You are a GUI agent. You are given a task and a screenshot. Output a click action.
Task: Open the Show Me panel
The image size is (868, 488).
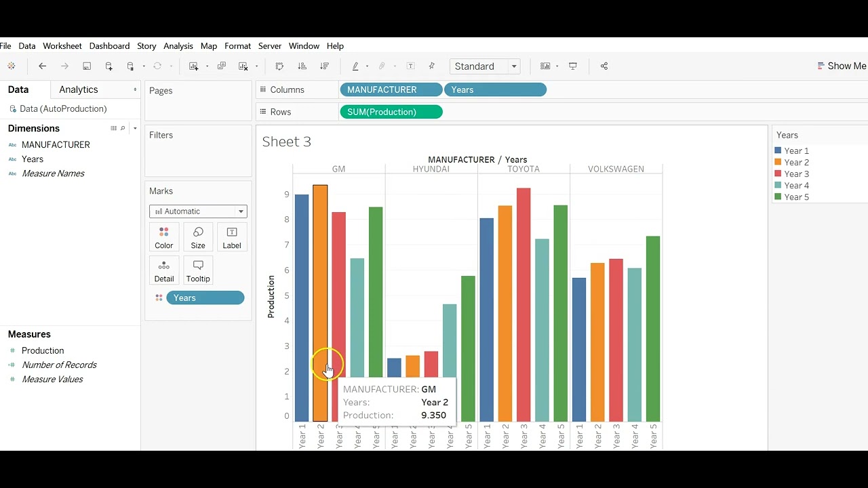pos(842,66)
